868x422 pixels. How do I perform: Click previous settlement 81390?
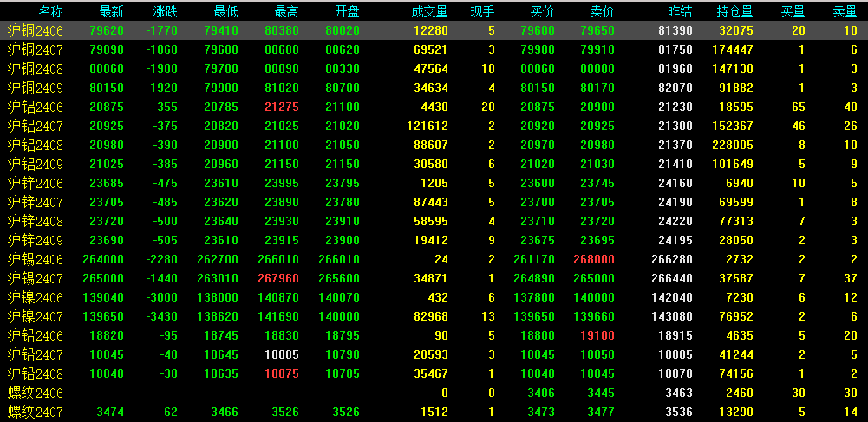[x=675, y=30]
